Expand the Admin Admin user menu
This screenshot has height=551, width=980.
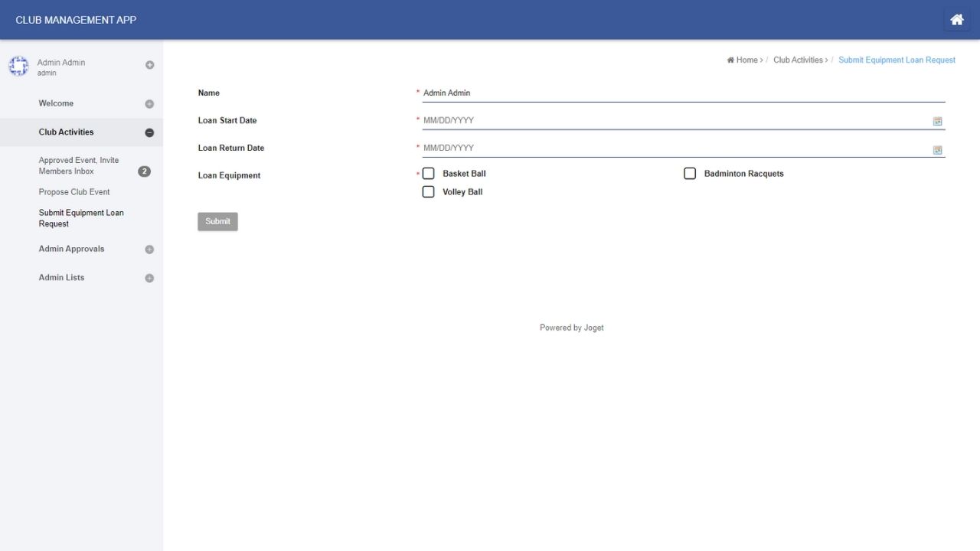(x=149, y=65)
